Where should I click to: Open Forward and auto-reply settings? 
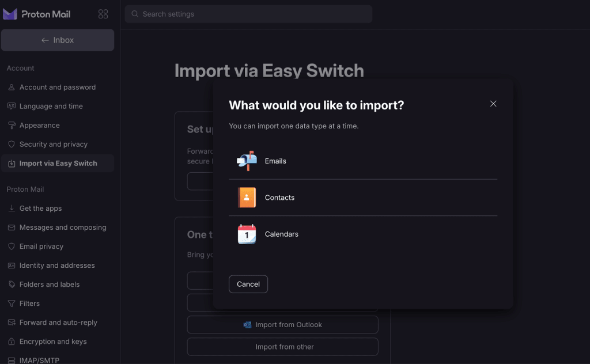pyautogui.click(x=58, y=323)
